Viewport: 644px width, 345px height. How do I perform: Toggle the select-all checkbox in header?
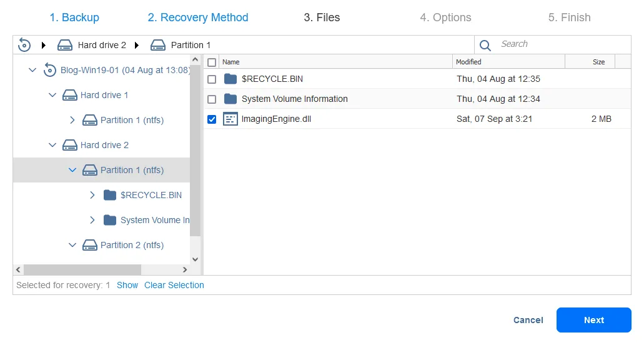coord(212,62)
